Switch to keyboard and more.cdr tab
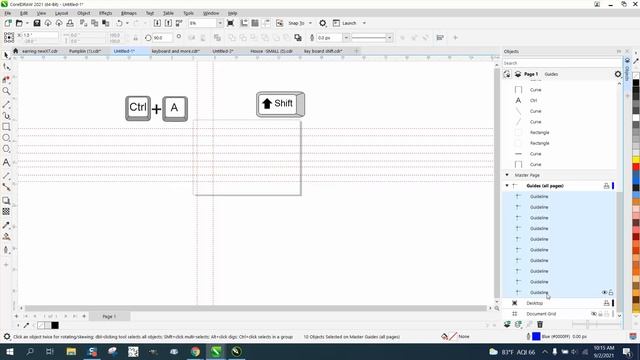 point(176,51)
